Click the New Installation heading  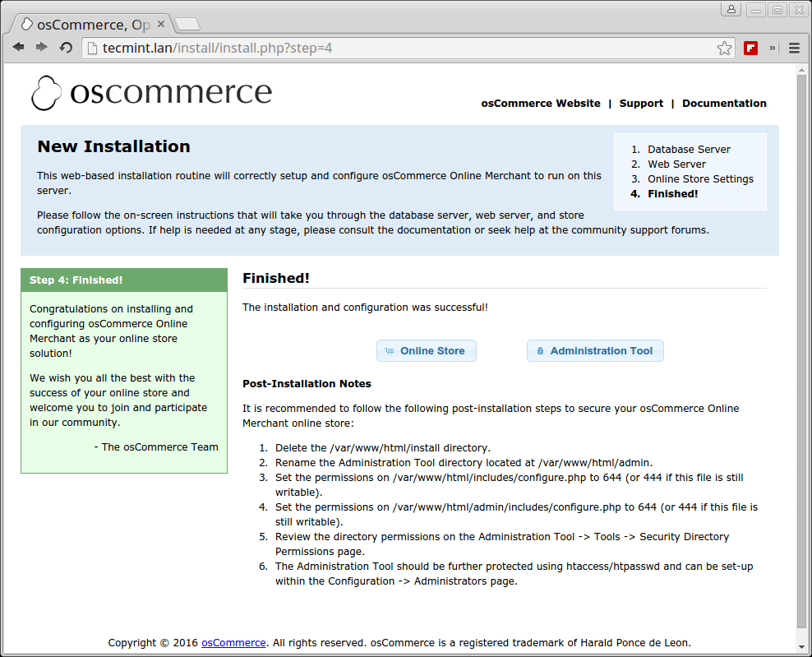(113, 146)
